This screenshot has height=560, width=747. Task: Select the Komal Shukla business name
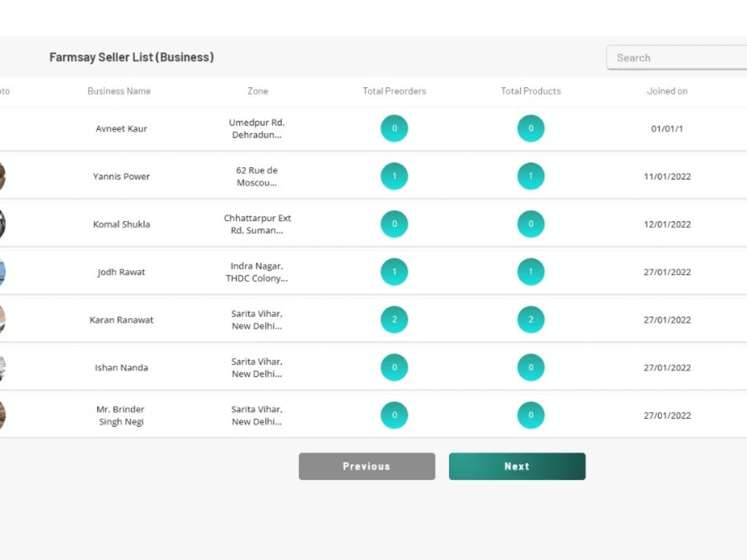(121, 224)
